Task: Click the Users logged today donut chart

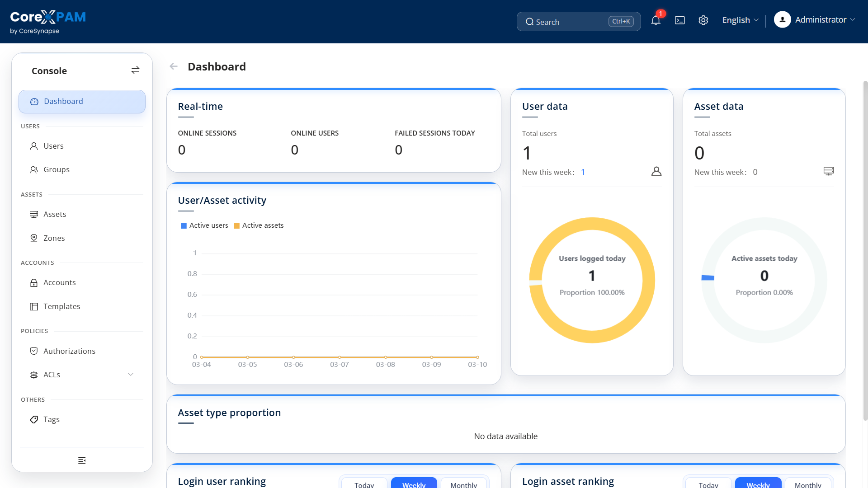Action: 592,280
